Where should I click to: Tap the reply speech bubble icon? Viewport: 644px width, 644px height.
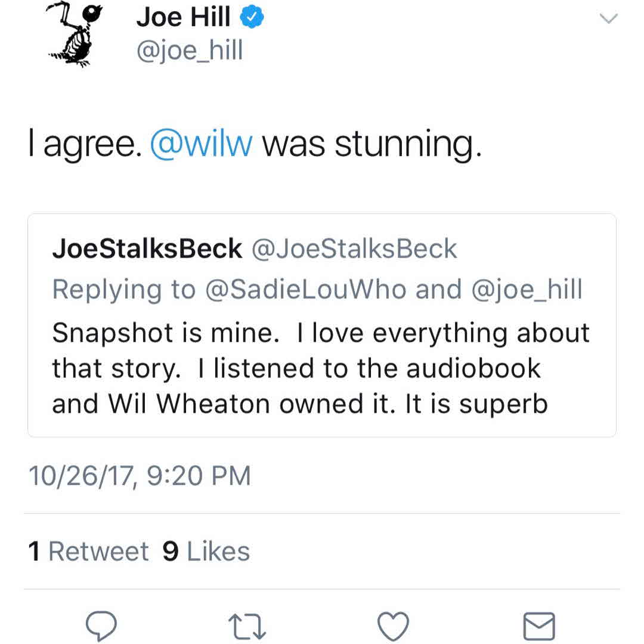101,626
